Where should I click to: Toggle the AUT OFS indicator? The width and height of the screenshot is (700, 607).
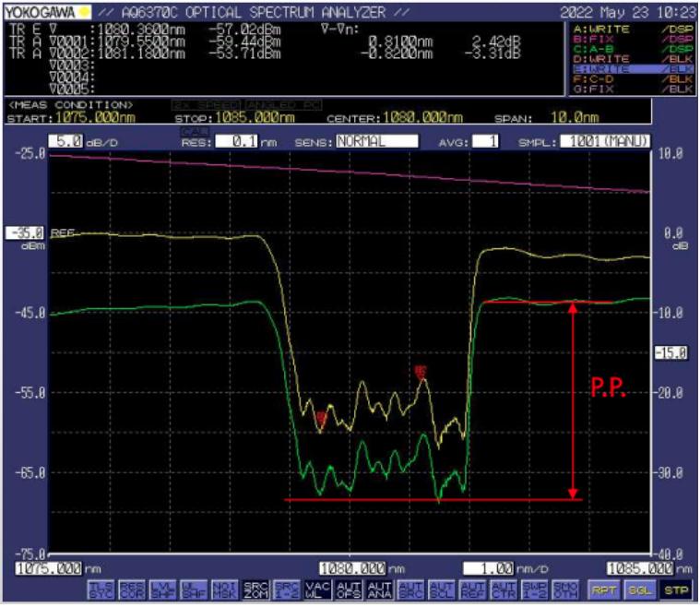point(349,589)
